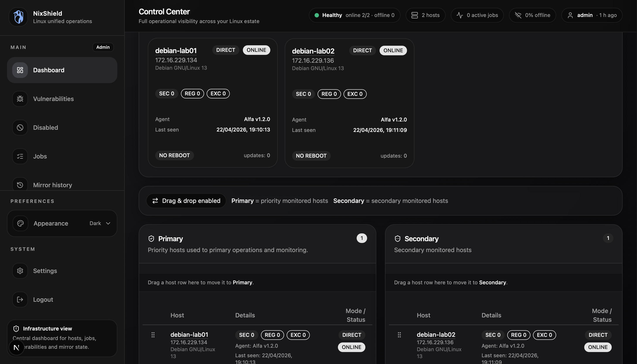Click the Logout arrow icon

[20, 300]
